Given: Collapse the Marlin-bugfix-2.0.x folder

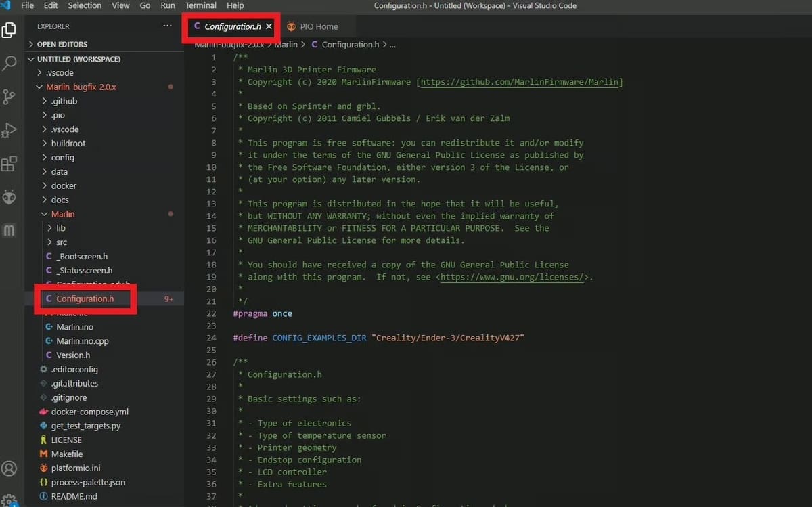Looking at the screenshot, I should coord(40,87).
